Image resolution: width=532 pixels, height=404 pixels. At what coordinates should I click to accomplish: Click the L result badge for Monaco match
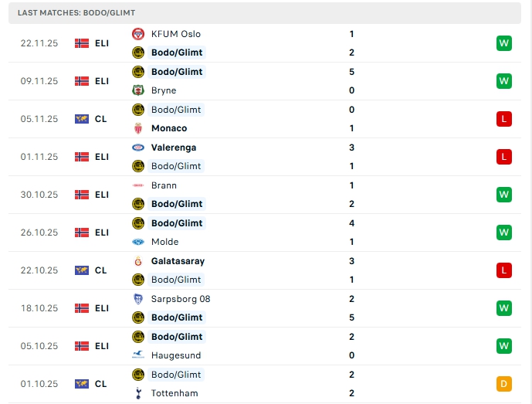coord(504,119)
